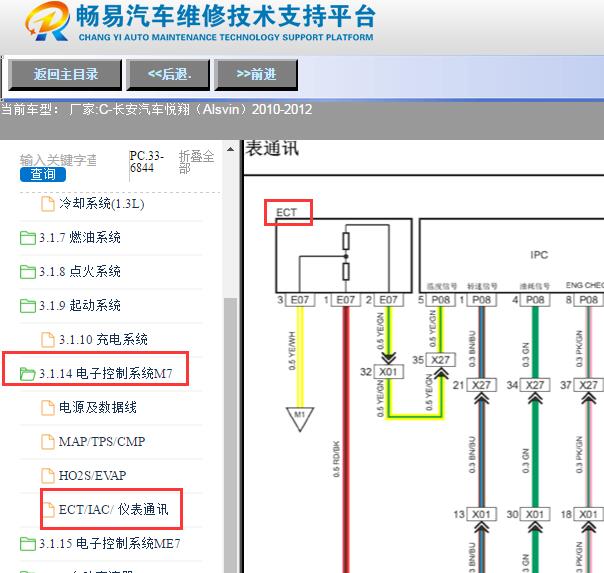Click the 3.1.9 起动系统 folder icon
Viewport: 604px width, 573px height.
[28, 306]
